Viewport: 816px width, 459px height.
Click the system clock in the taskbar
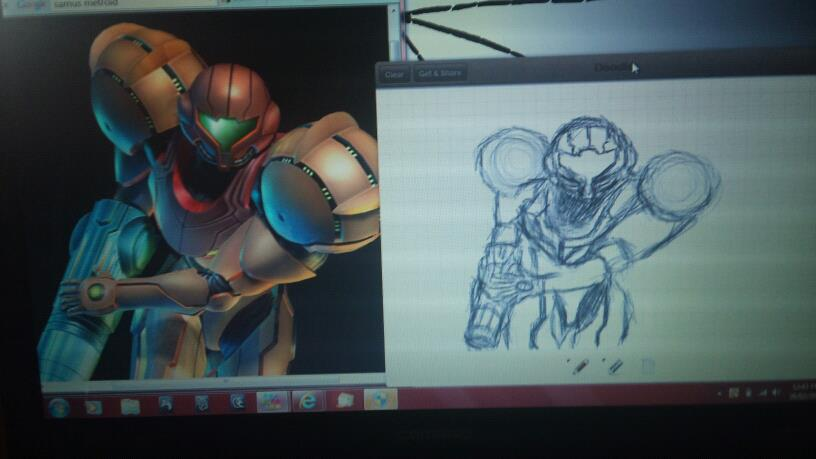[x=804, y=391]
